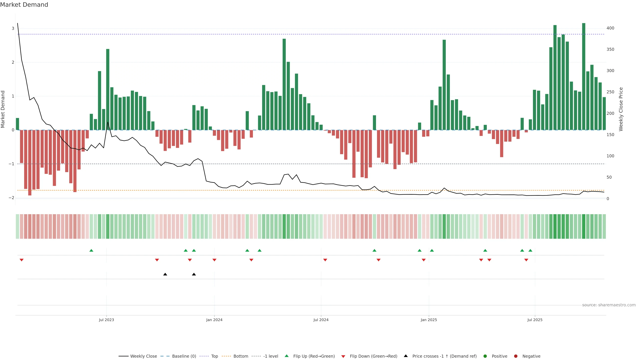Click the second black price-cross triangle marker
644x362 pixels.
point(194,274)
